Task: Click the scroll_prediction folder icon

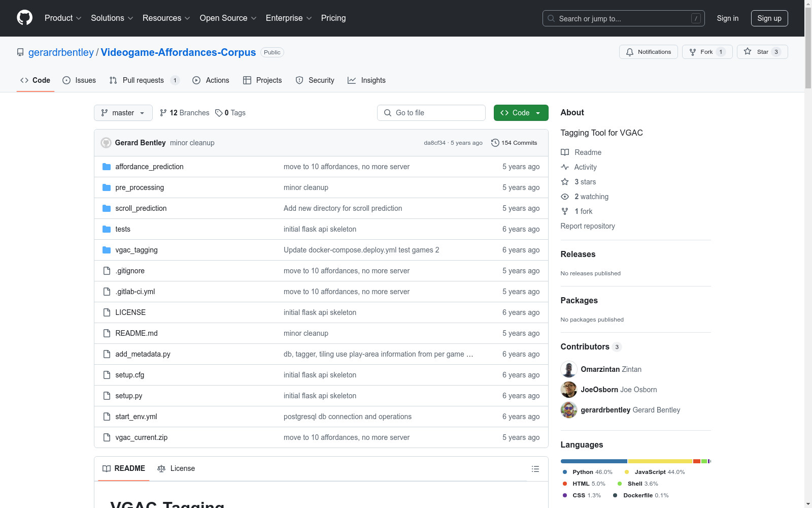Action: pyautogui.click(x=107, y=208)
